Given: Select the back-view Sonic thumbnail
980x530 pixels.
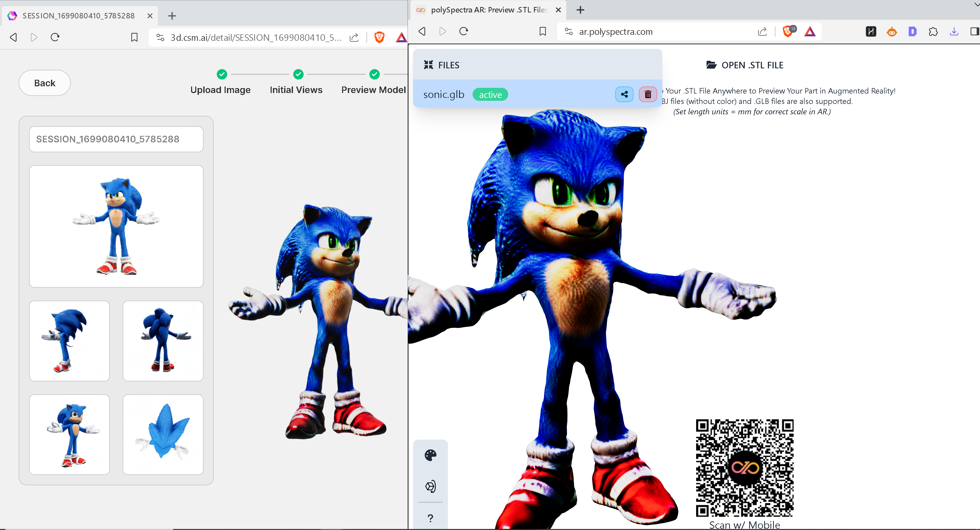Looking at the screenshot, I should point(163,341).
